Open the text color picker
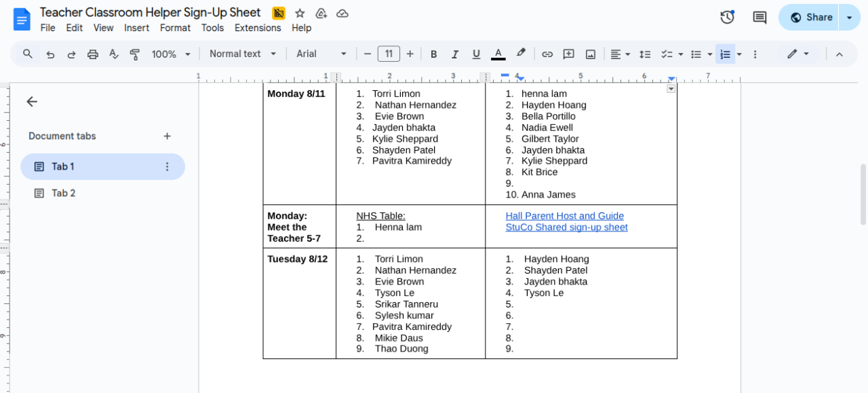Image resolution: width=868 pixels, height=393 pixels. coord(498,54)
